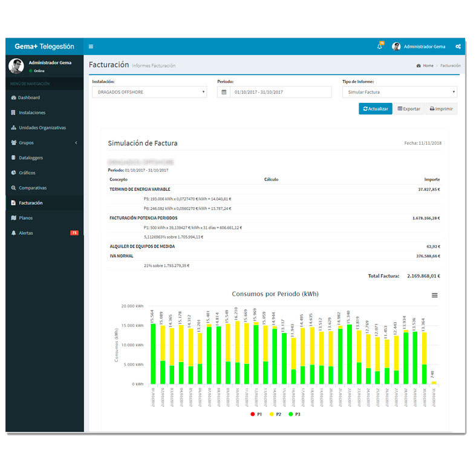Toggle P1 series in chart legend
Image resolution: width=476 pixels, height=465 pixels.
point(256,414)
